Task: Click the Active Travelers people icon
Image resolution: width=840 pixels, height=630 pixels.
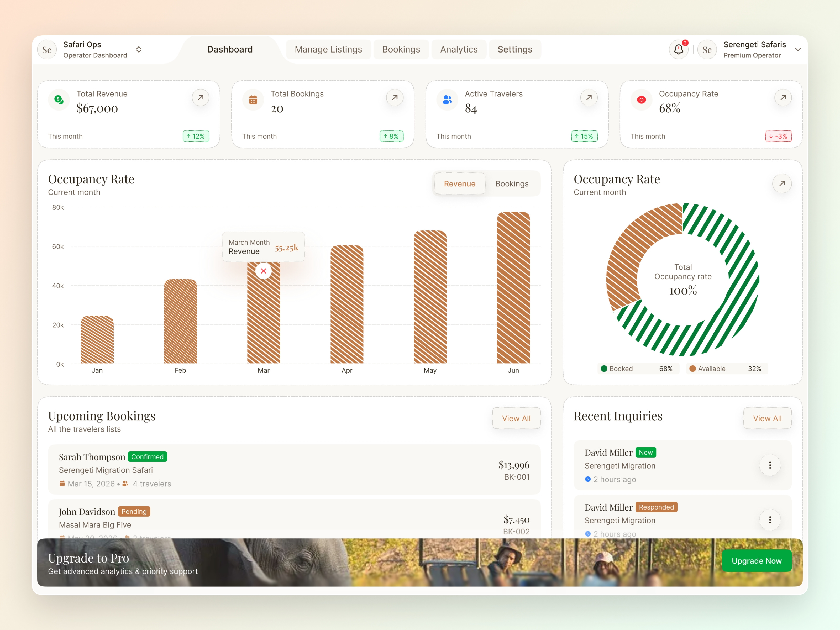Action: pyautogui.click(x=447, y=99)
